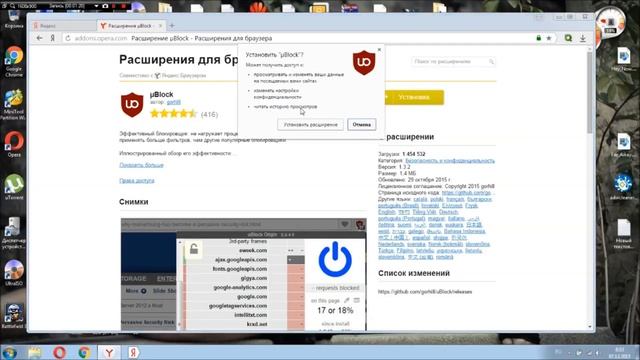Click the Battlefield desktop icon
The width and height of the screenshot is (640, 360).
coord(13,316)
